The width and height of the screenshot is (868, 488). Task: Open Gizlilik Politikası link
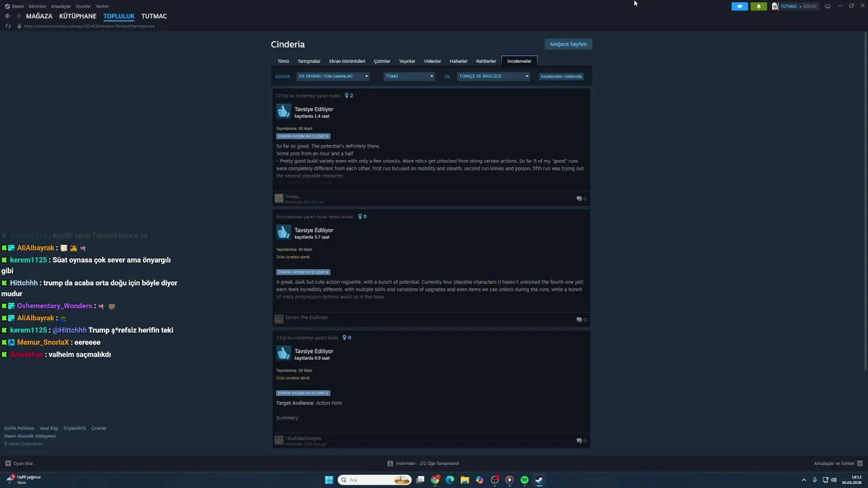coord(19,428)
